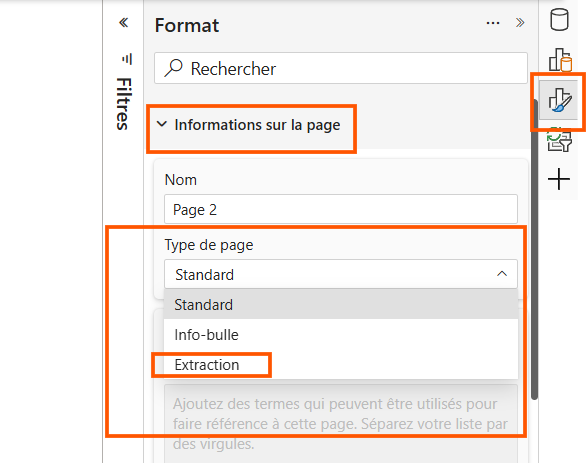Click the synonyms text area placeholder
This screenshot has width=586, height=463.
[x=340, y=424]
